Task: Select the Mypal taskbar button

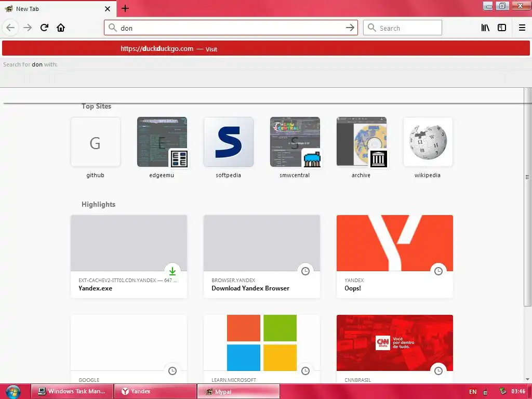Action: coord(238,391)
